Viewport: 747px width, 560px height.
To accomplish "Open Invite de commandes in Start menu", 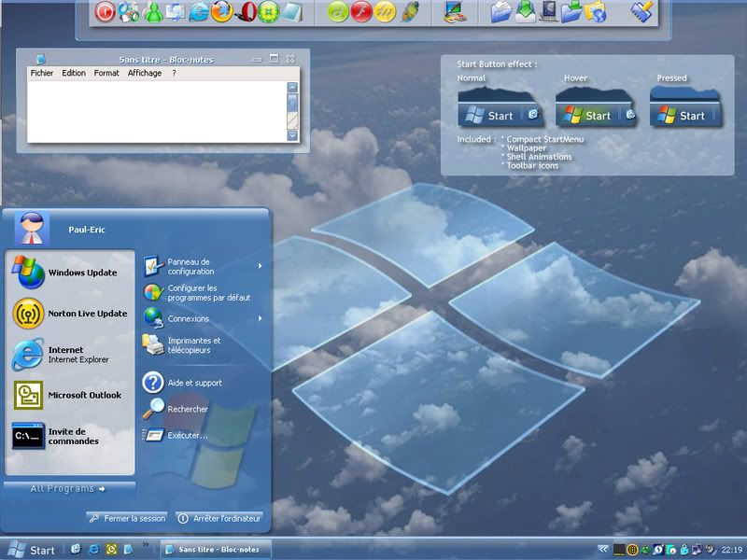I will 69,436.
